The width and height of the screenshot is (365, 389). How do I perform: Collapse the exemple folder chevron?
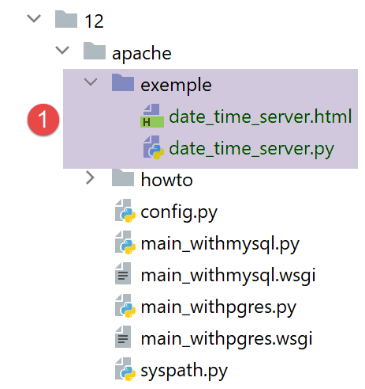coord(90,82)
